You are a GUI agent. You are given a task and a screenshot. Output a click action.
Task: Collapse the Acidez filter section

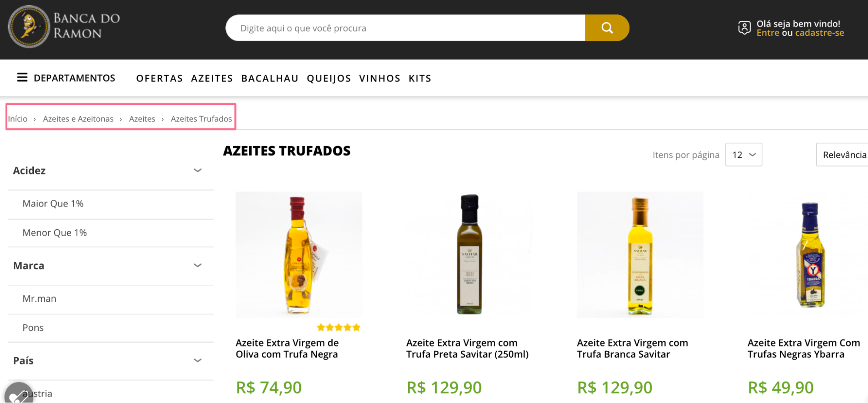198,170
